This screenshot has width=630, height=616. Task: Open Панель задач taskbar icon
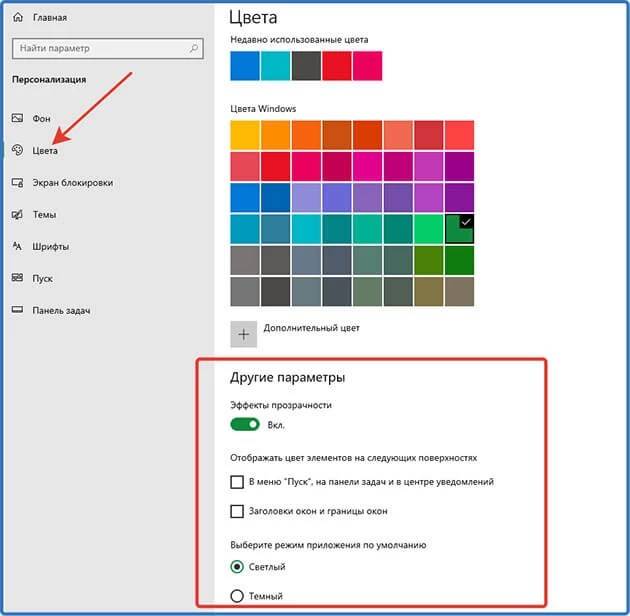[x=17, y=310]
